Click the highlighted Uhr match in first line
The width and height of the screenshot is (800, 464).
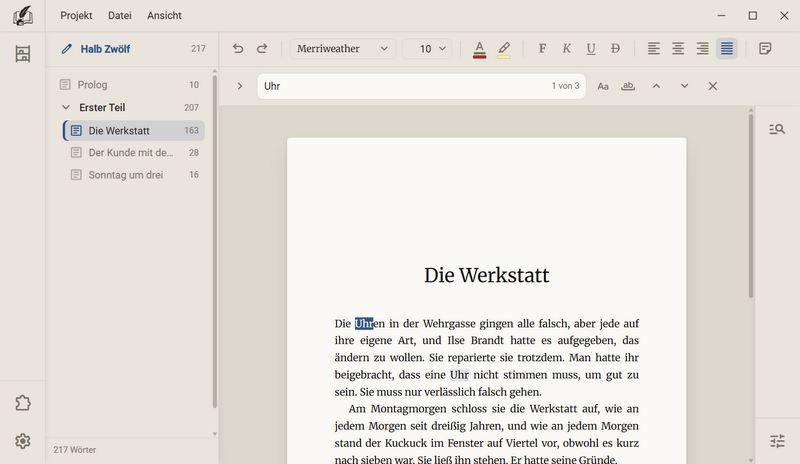tap(364, 324)
